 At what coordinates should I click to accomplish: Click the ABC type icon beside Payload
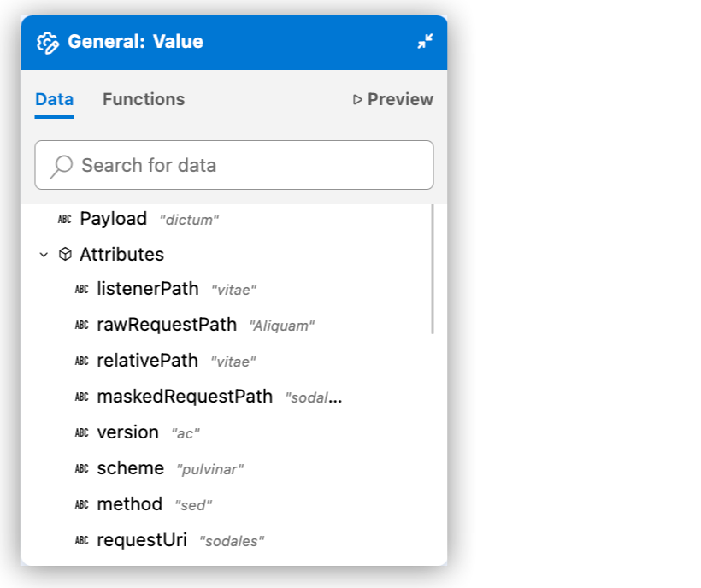point(65,219)
